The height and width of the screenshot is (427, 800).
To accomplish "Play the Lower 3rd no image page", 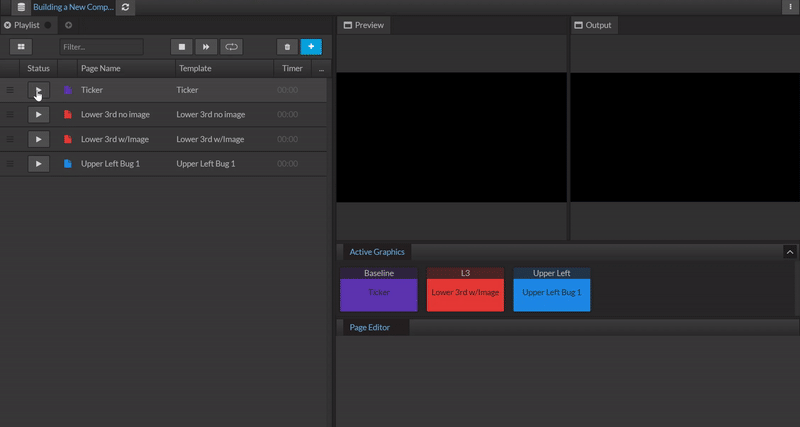I will (38, 115).
